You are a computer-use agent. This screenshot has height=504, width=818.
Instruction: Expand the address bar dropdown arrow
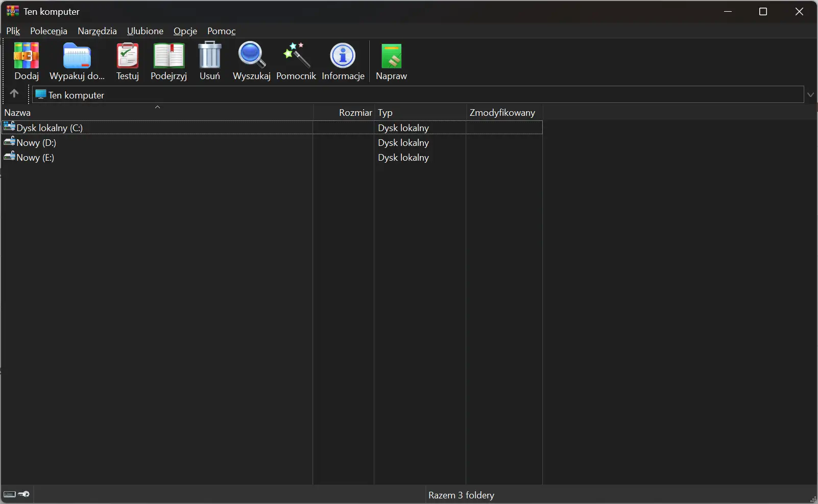point(810,95)
